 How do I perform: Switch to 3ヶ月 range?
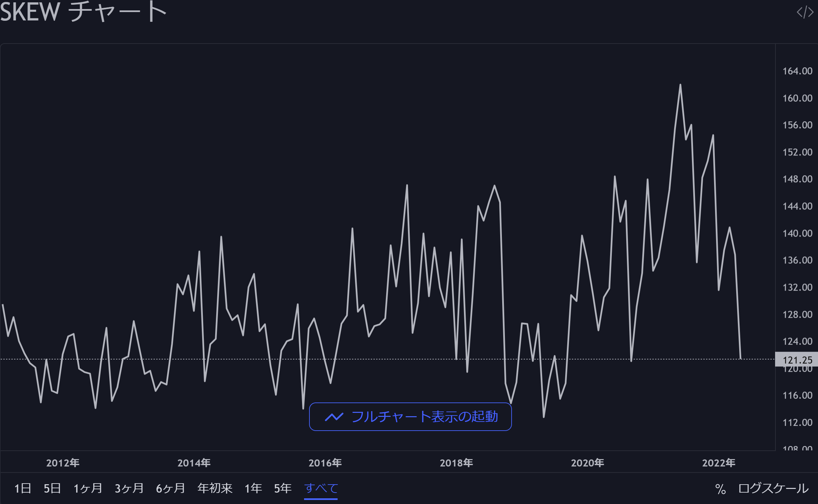[129, 488]
